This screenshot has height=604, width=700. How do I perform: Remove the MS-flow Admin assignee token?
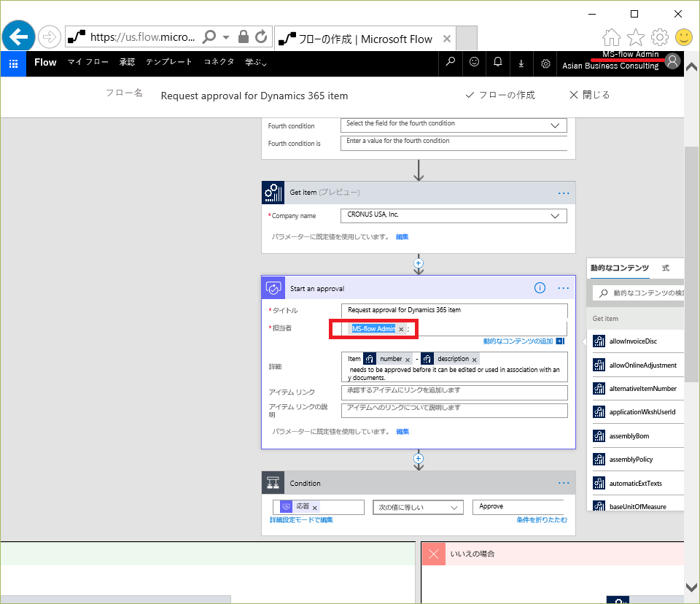[401, 329]
